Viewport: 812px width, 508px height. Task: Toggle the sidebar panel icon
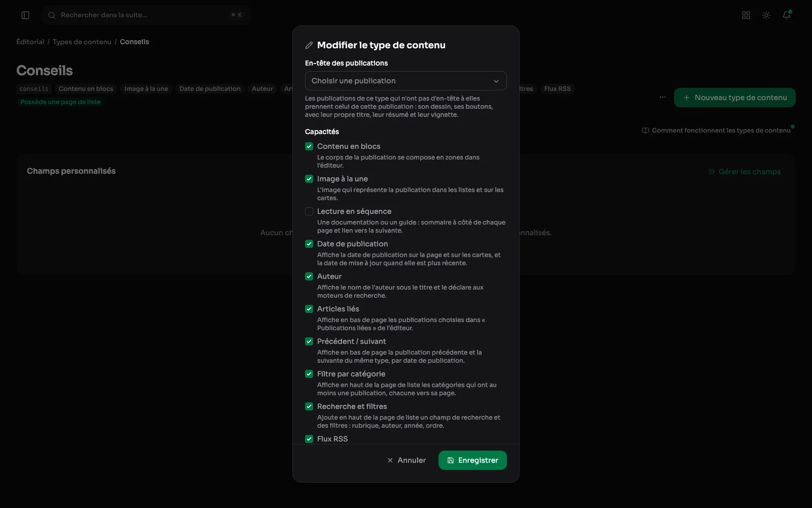click(25, 15)
